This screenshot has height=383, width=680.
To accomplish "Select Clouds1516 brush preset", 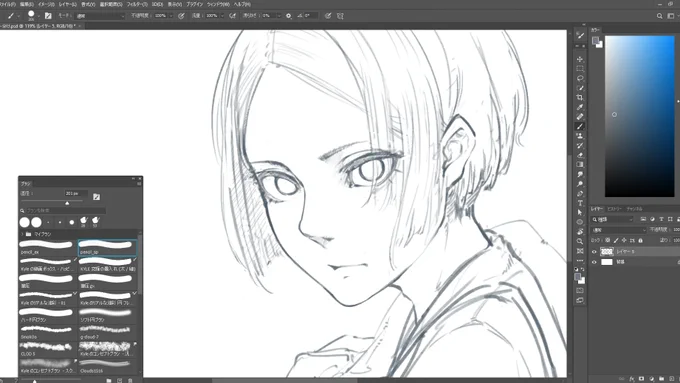I will 107,366.
